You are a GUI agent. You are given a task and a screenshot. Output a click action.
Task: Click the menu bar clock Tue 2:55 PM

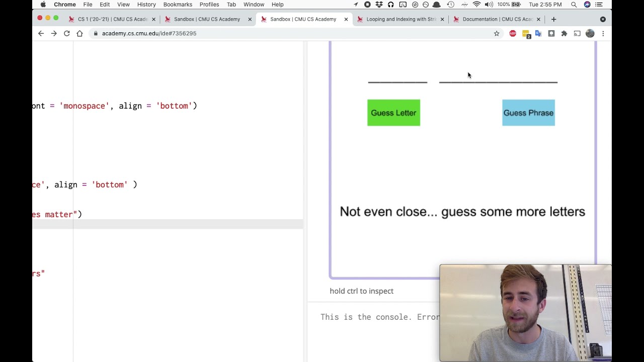tap(545, 5)
